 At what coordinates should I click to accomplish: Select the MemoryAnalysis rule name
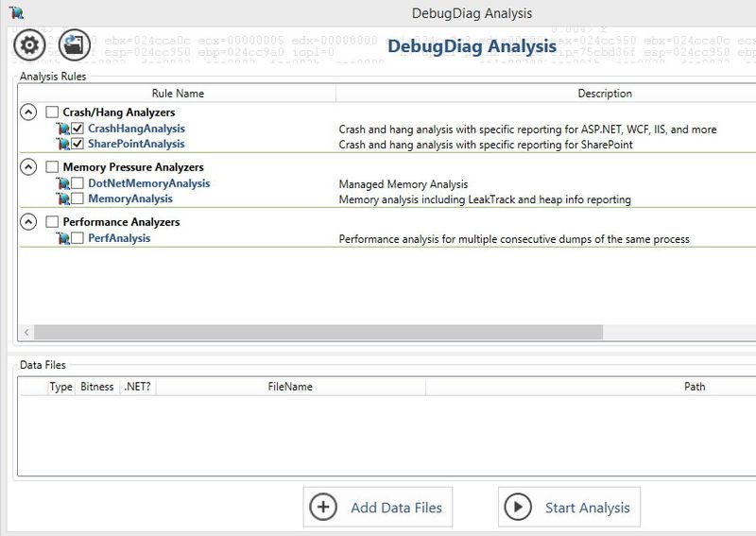(x=130, y=199)
